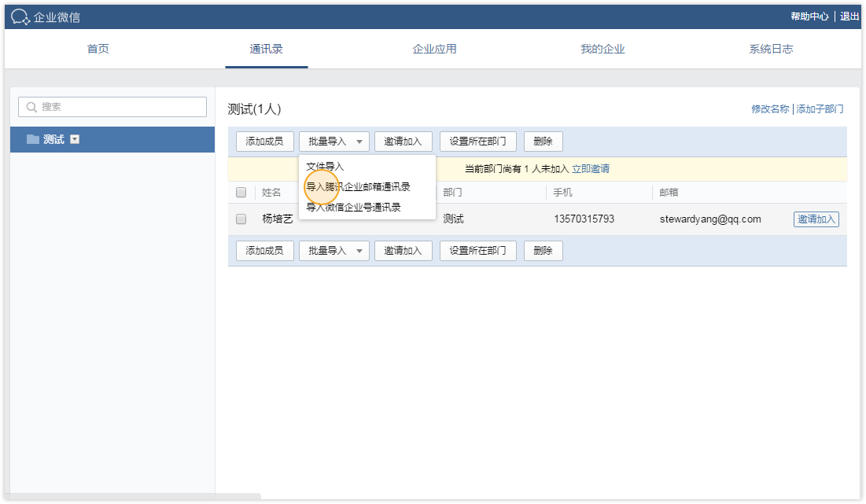Go to the 系统日志 tab
866x504 pixels.
pos(771,49)
